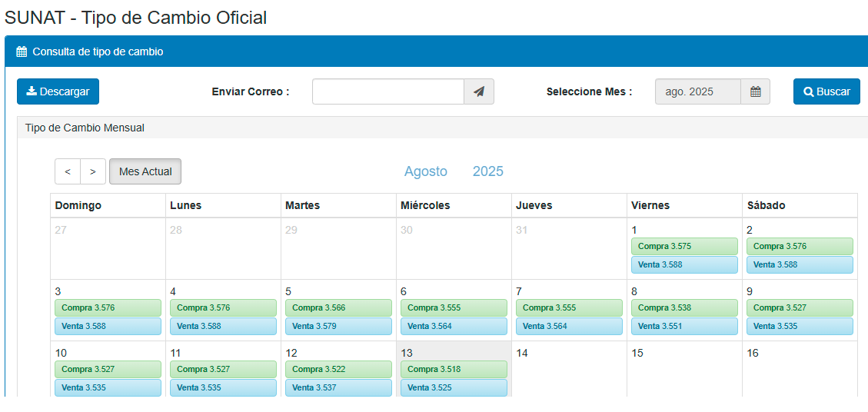The image size is (868, 412).
Task: Select Compra 3.538 on day 8
Action: point(685,308)
